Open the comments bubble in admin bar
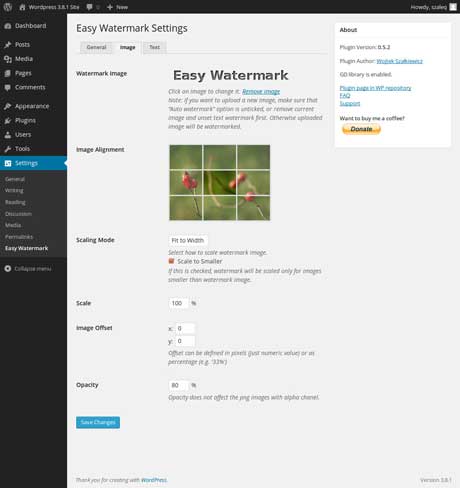Screen dimensions: 460x488 [x=89, y=7]
